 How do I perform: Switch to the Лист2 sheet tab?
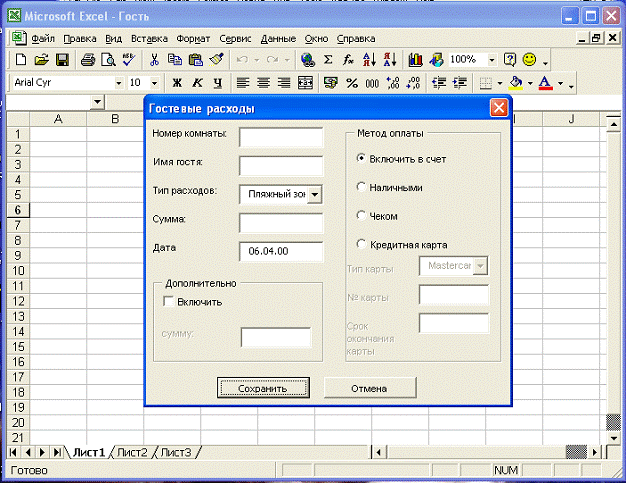coord(132,452)
